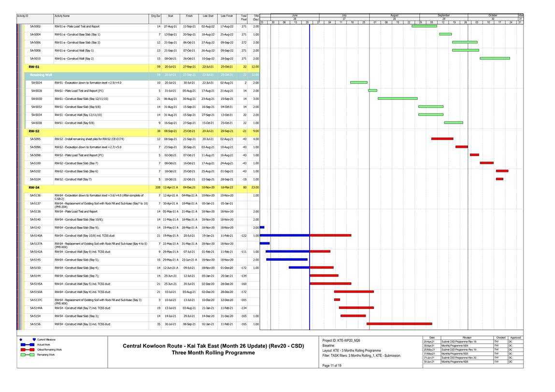The image size is (555, 392).
Task: Collapse the RW-S2 group row
Action: (34, 131)
